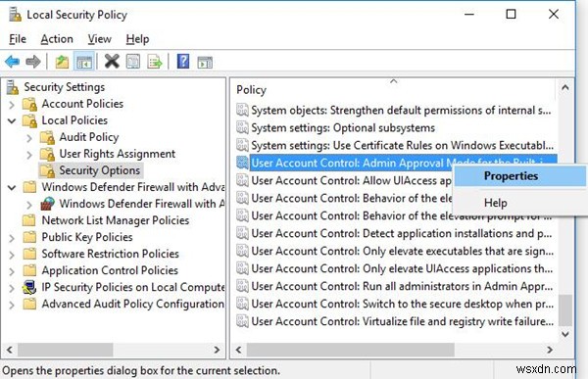The width and height of the screenshot is (588, 379).
Task: Collapse the Local Policies node
Action: tap(12, 121)
